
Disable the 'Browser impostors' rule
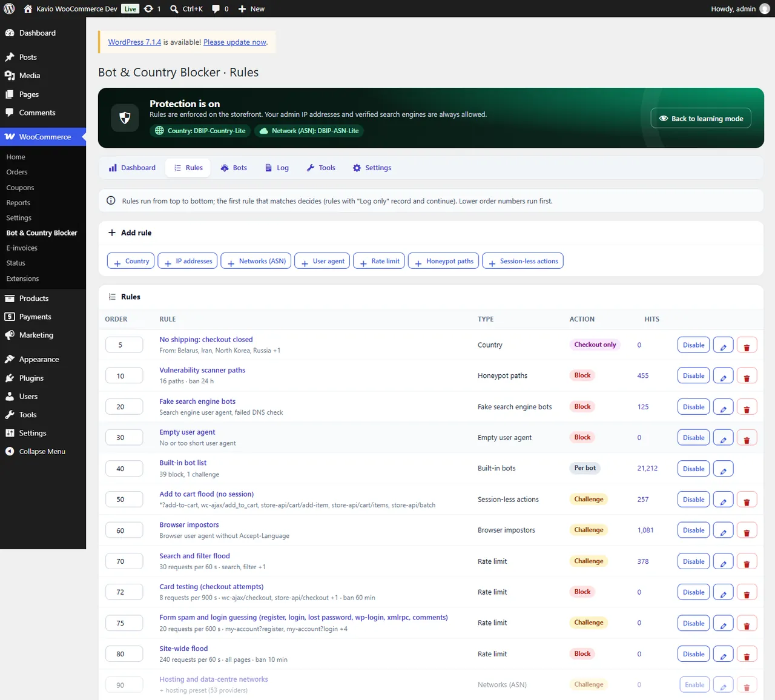(x=693, y=530)
